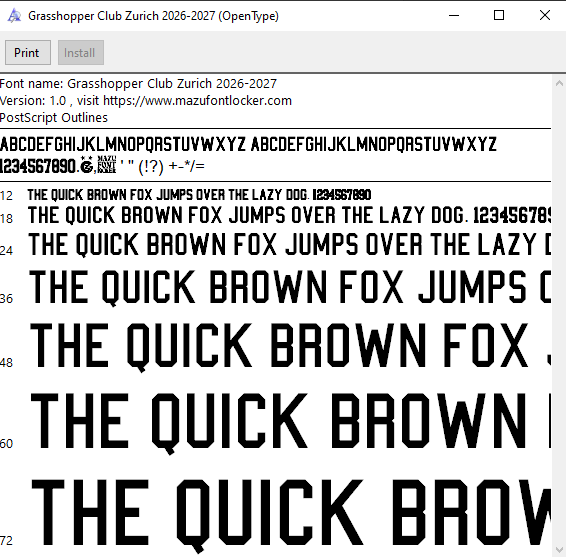Click the 'PostScript Outlines' text
566x557 pixels.
(54, 118)
